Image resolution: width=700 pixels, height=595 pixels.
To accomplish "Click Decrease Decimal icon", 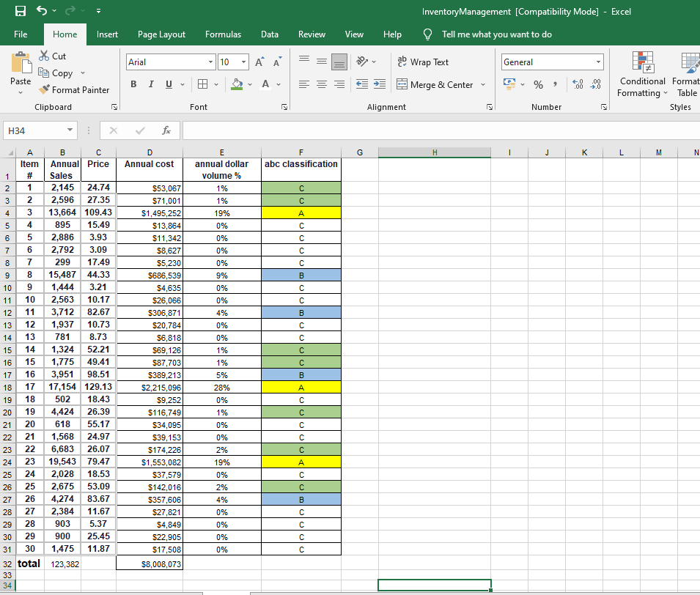I will click(595, 84).
